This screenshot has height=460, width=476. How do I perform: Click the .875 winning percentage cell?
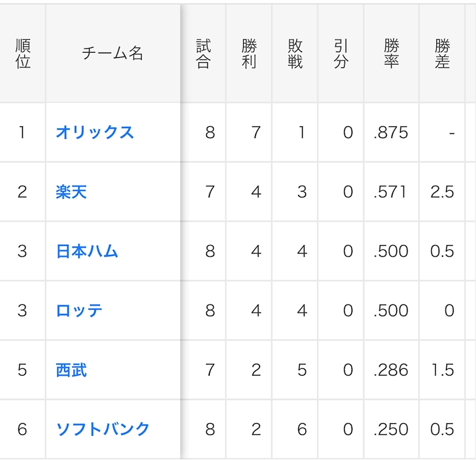pos(391,133)
